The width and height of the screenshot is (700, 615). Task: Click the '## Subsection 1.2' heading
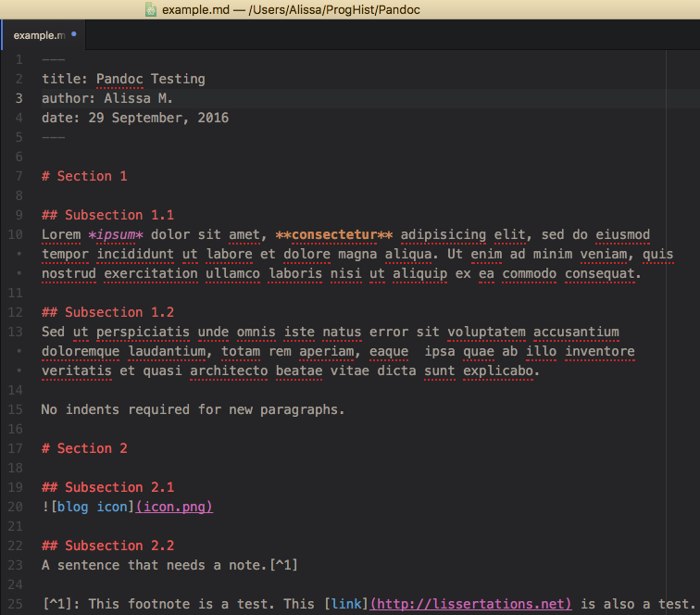[x=107, y=312]
